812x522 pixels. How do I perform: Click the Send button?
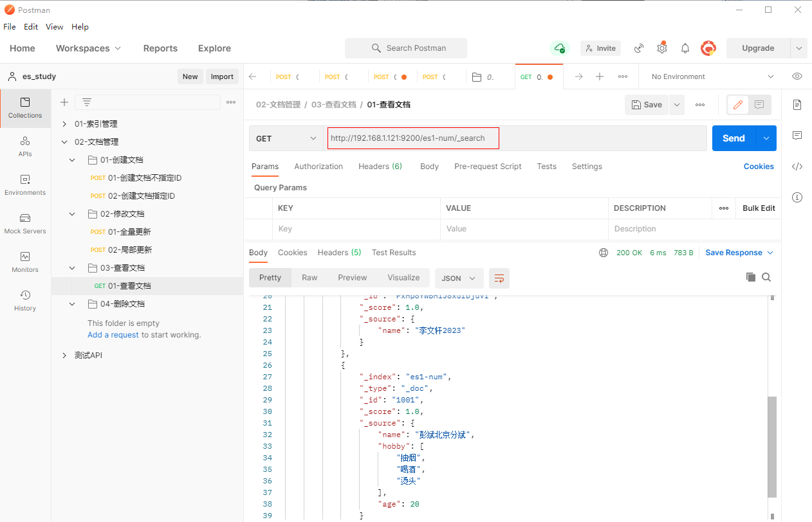coord(734,138)
